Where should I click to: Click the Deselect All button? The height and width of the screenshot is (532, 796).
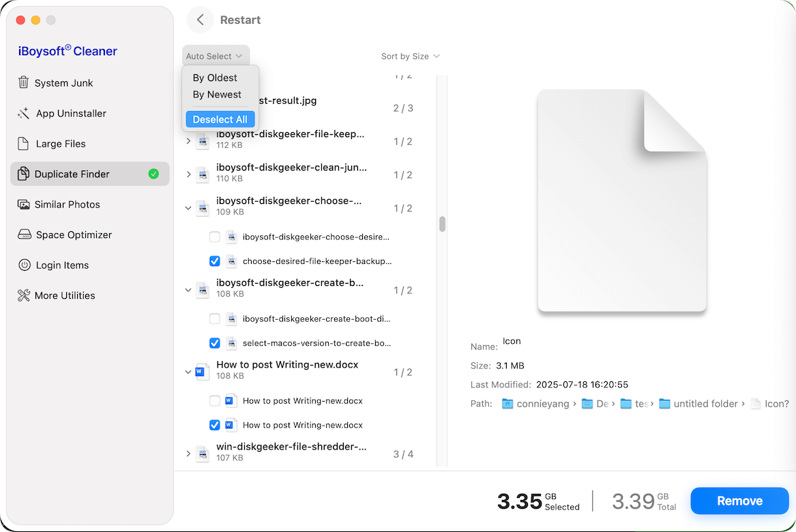pyautogui.click(x=220, y=119)
